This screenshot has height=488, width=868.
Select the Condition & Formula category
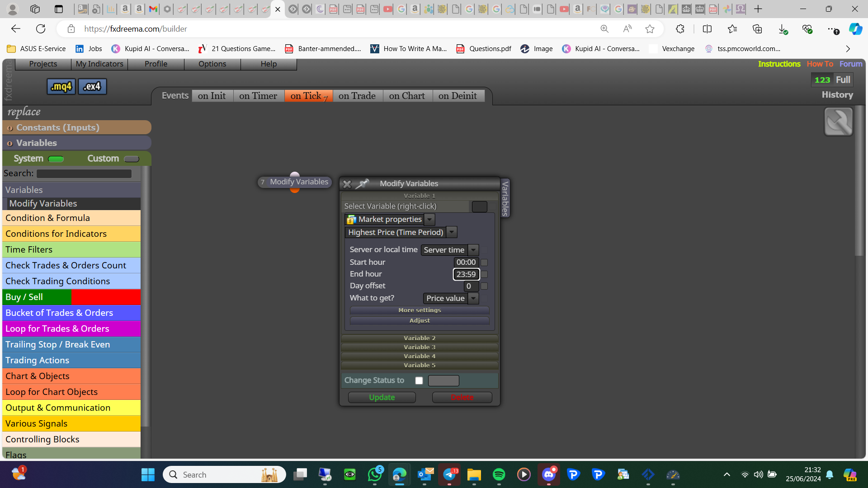tap(71, 218)
